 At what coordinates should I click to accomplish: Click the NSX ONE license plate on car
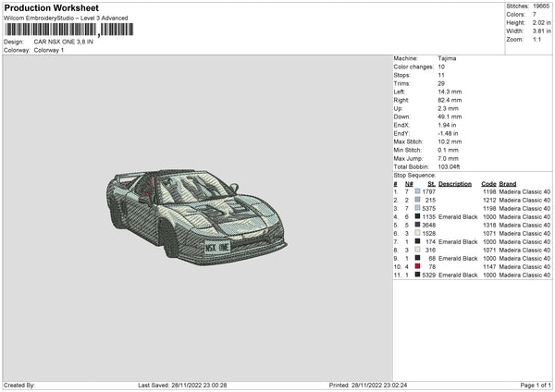coord(217,246)
